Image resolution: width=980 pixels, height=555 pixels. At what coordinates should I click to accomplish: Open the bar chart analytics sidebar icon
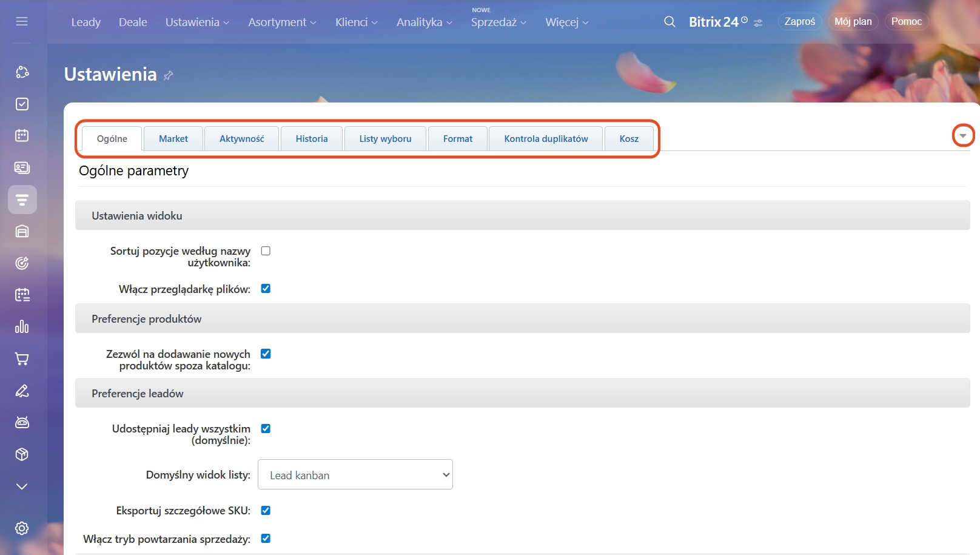pos(22,327)
